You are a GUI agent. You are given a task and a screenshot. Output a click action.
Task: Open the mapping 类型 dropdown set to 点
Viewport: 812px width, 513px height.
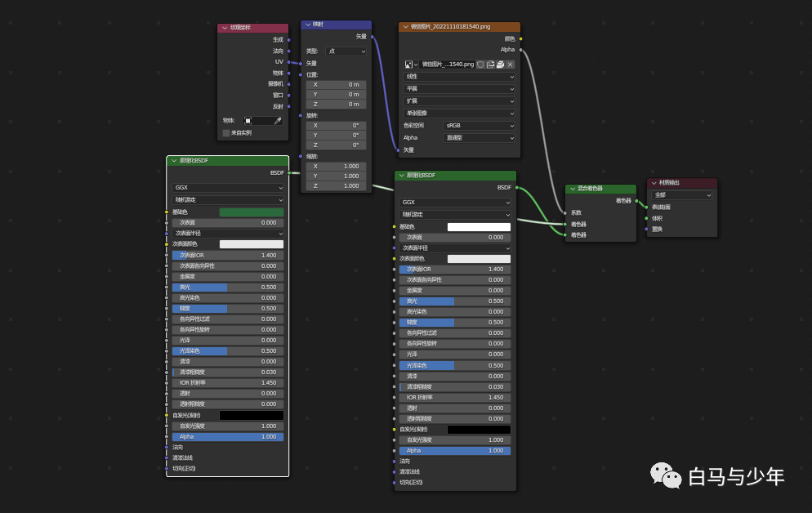pyautogui.click(x=346, y=51)
